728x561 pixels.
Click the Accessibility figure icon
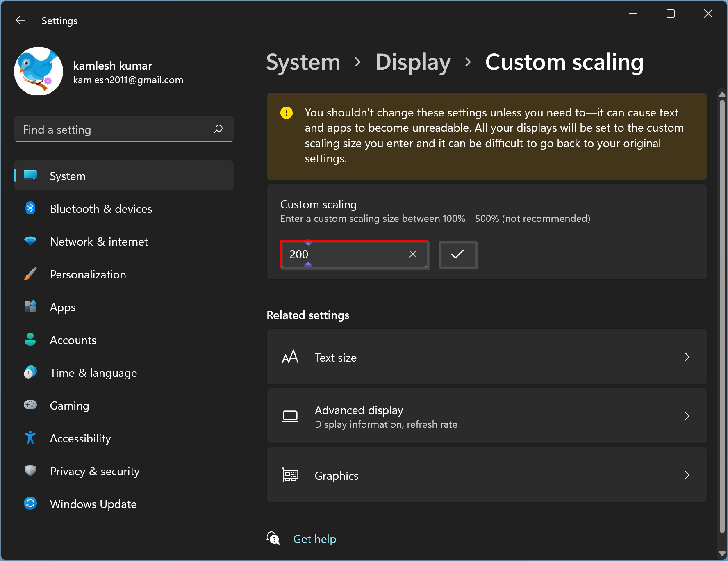pos(30,438)
